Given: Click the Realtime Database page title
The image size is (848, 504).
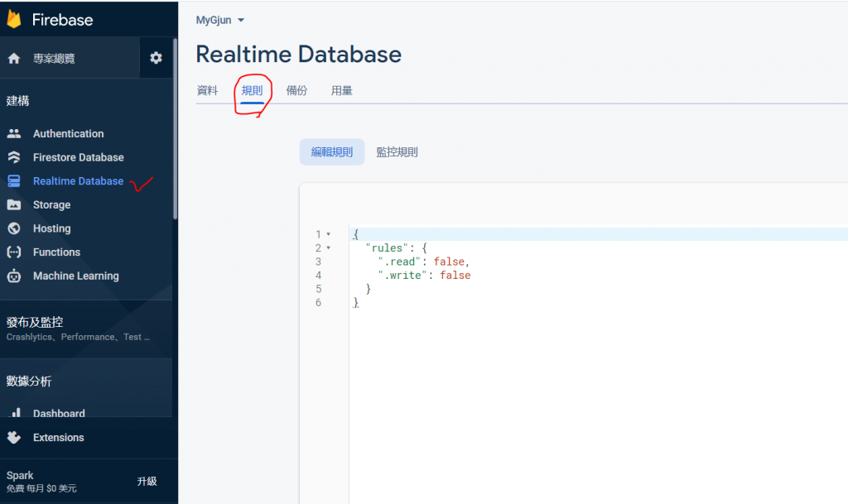Looking at the screenshot, I should (x=298, y=54).
